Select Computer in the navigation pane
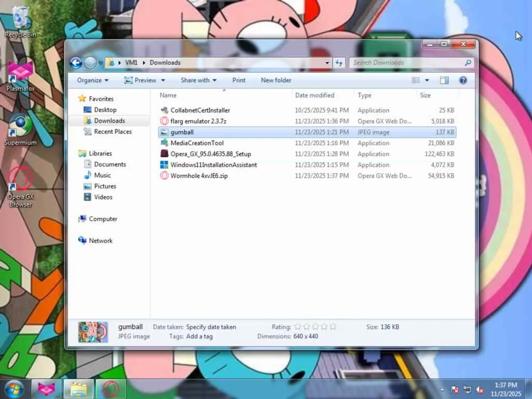532x399 pixels. click(x=103, y=219)
